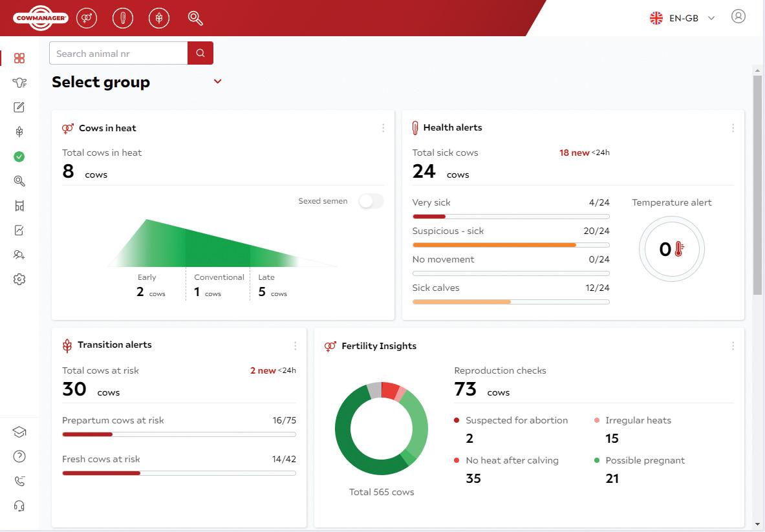The image size is (765, 532).
Task: Open the nutrition wheat module in the top bar
Action: 159,18
